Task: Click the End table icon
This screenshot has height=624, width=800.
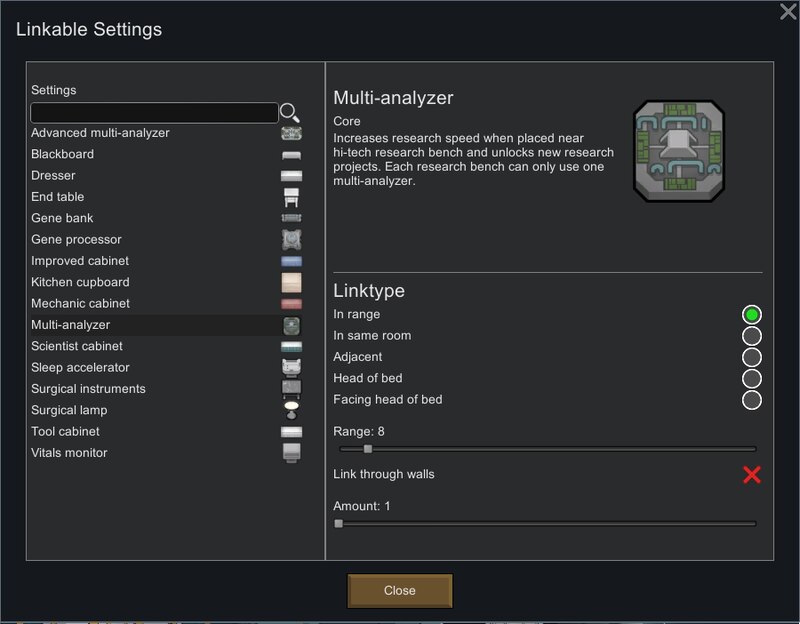Action: 291,197
